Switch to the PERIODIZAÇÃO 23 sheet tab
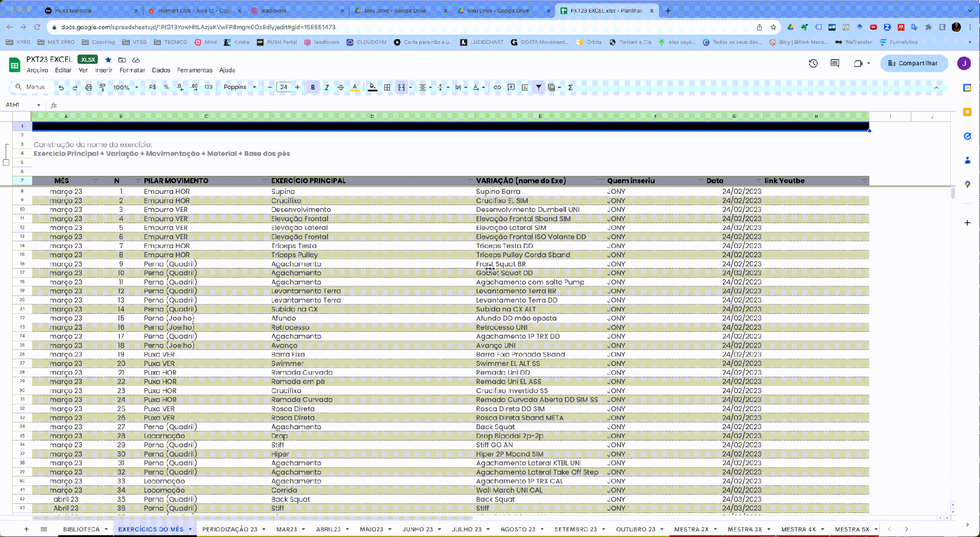Image resolution: width=980 pixels, height=537 pixels. [x=230, y=529]
